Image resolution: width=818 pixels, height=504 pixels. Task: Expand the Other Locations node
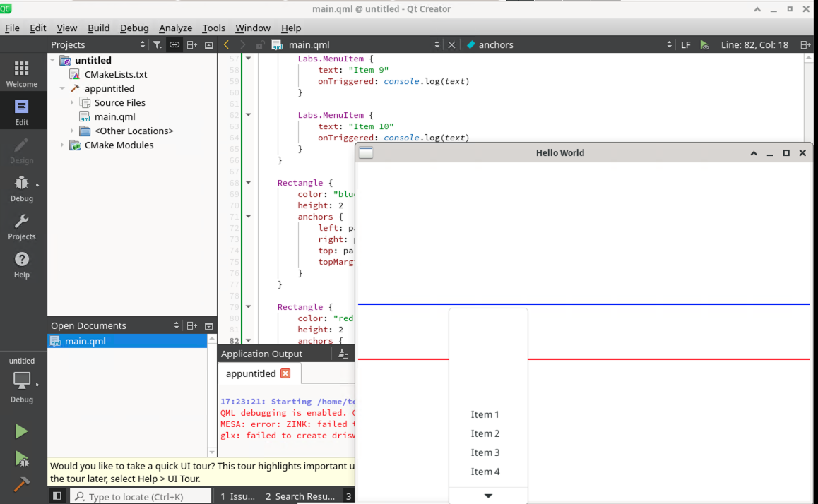tap(72, 131)
